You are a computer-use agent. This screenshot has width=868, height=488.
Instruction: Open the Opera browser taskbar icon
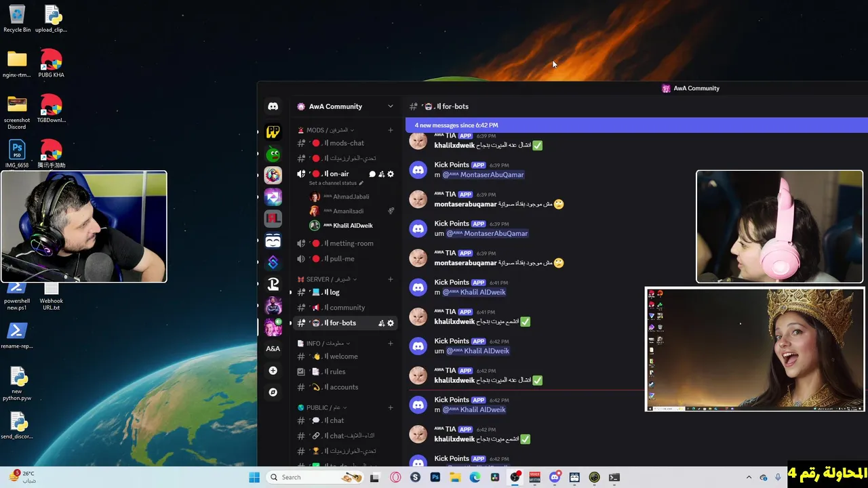pos(395,477)
